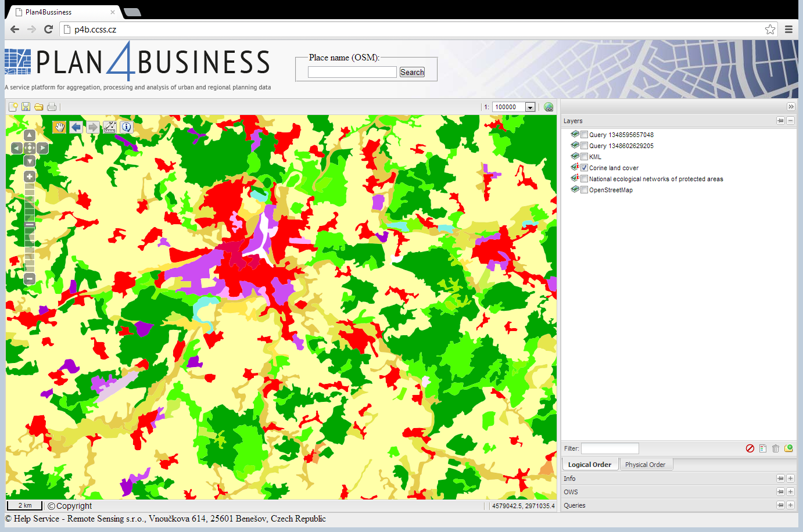
Task: Toggle the KML layer checkbox
Action: [x=585, y=157]
